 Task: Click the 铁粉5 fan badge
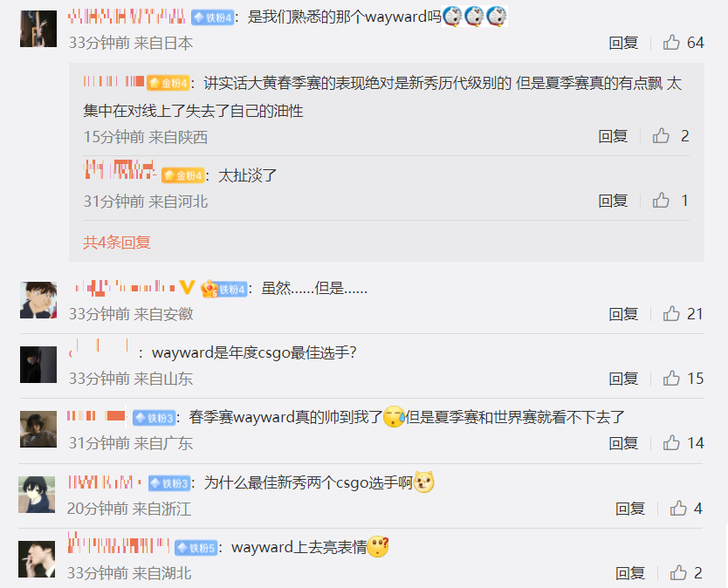coord(196,548)
